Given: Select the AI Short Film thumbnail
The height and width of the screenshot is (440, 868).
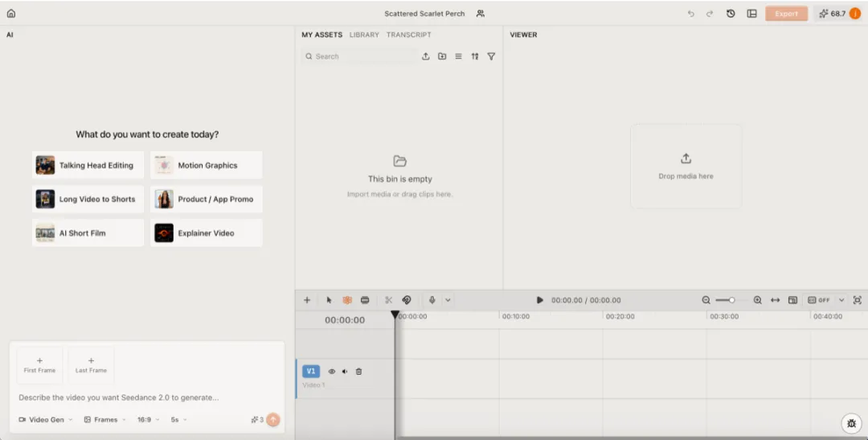Looking at the screenshot, I should tap(45, 232).
